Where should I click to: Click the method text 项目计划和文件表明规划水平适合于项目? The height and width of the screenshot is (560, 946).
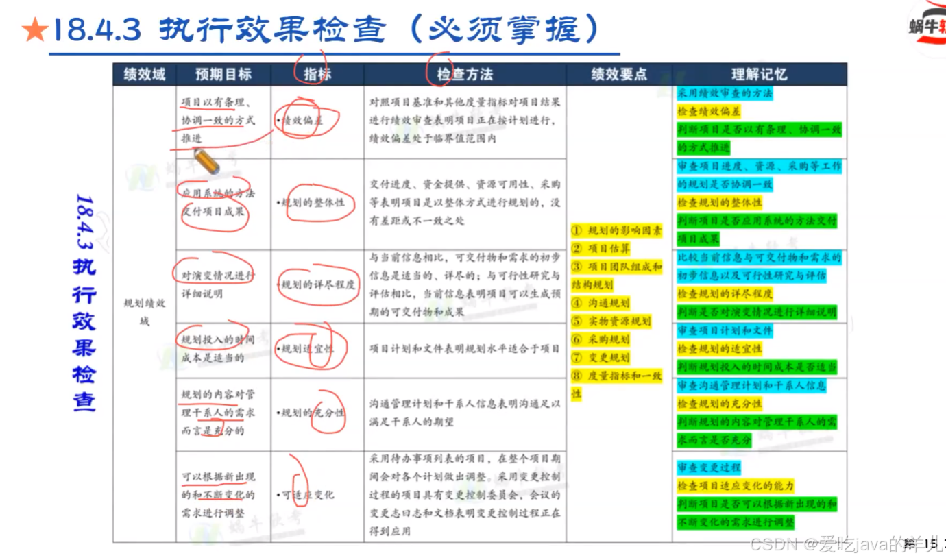pyautogui.click(x=465, y=348)
